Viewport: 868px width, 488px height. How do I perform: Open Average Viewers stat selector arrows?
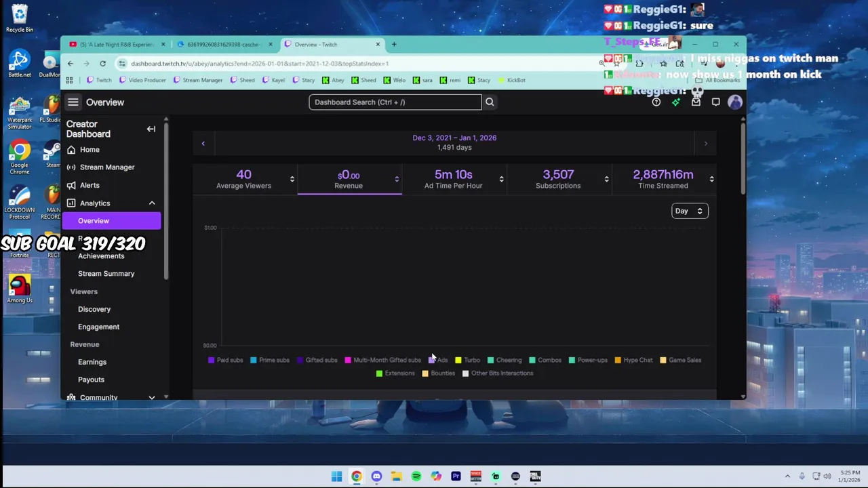pyautogui.click(x=292, y=179)
